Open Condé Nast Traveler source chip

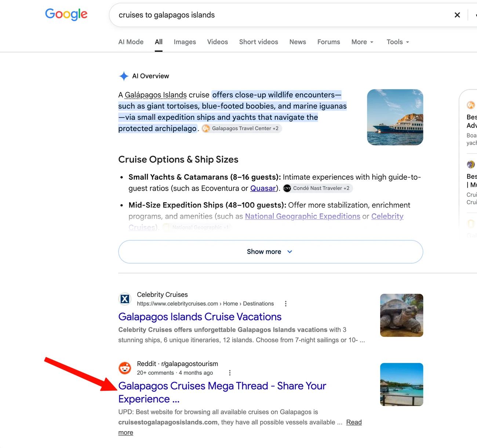(318, 188)
